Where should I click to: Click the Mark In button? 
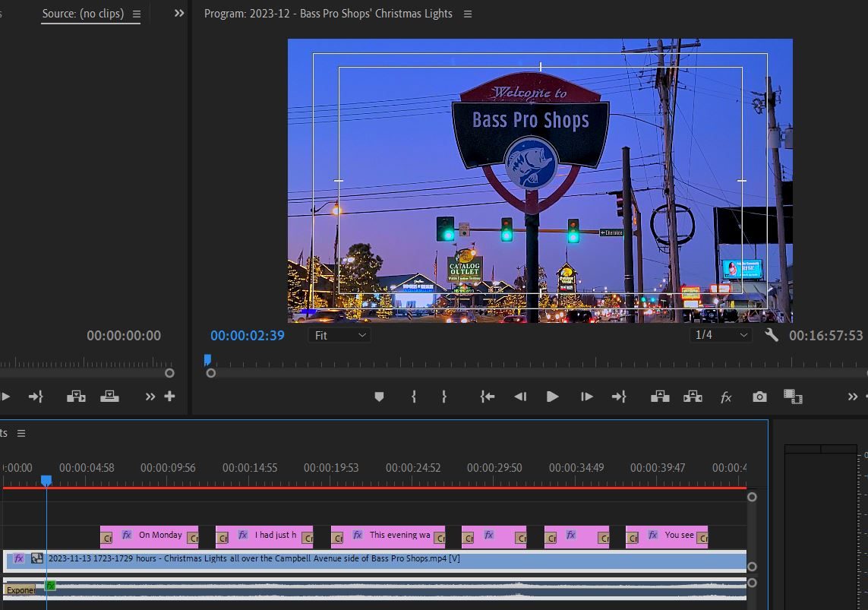coord(414,397)
